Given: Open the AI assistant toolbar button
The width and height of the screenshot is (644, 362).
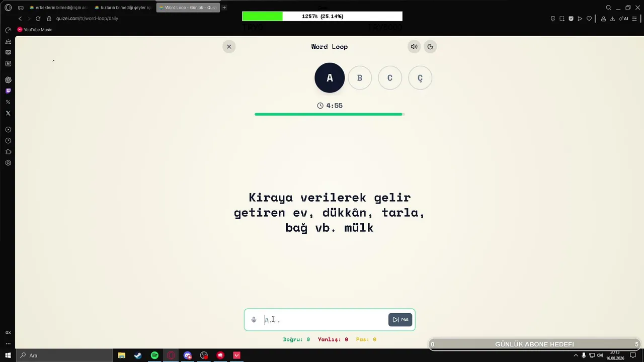Looking at the screenshot, I should point(623,19).
